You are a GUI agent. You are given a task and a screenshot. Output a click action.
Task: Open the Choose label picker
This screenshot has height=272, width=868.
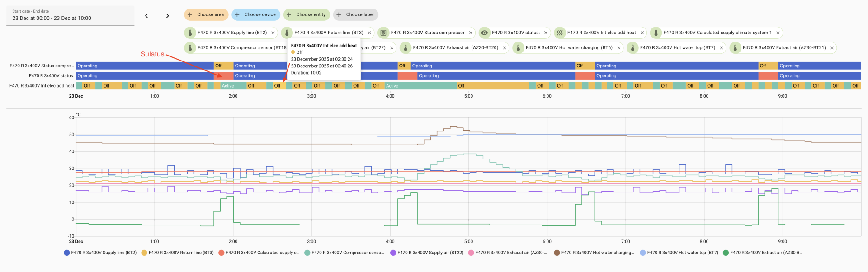(356, 15)
